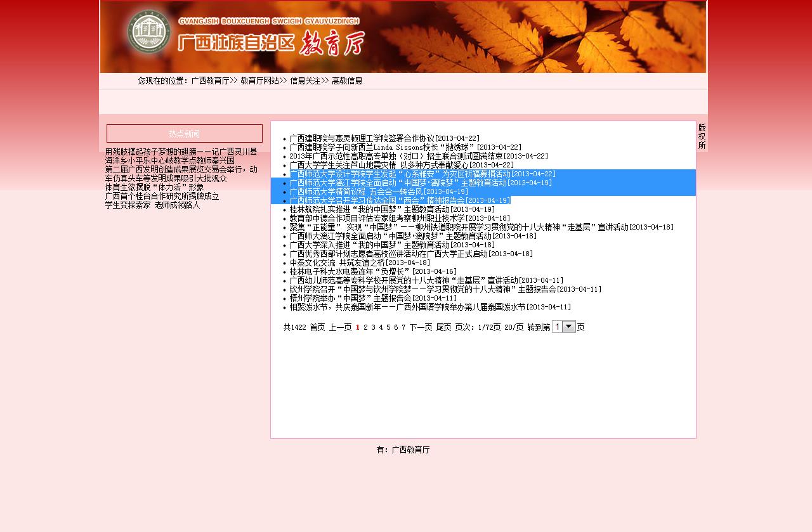Open article 广西建职院与惠灵顿理工学院签署合作协议
The image size is (812, 532).
362,138
